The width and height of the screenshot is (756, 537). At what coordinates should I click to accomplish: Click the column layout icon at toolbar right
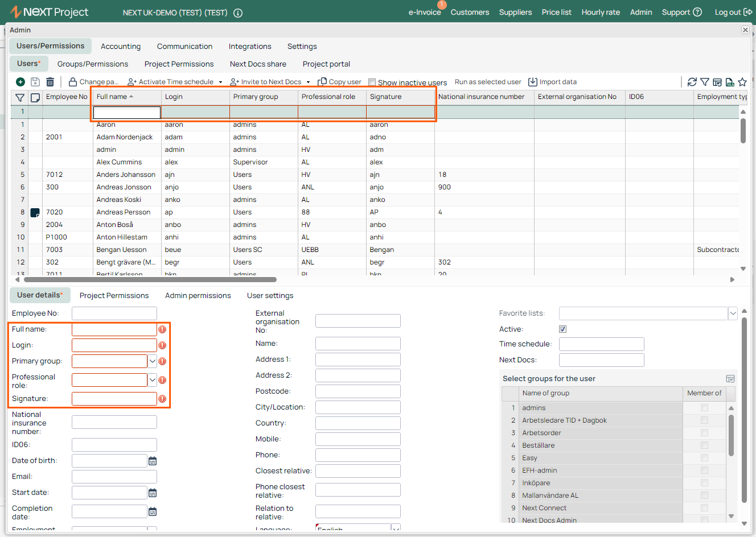point(717,82)
